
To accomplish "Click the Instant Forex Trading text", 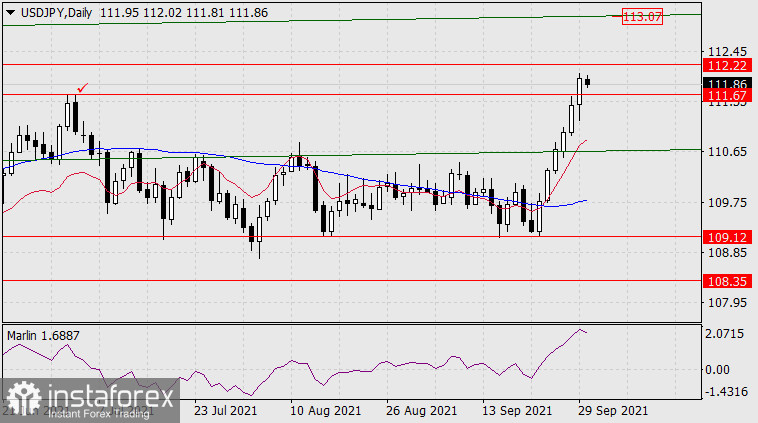I will (95, 413).
